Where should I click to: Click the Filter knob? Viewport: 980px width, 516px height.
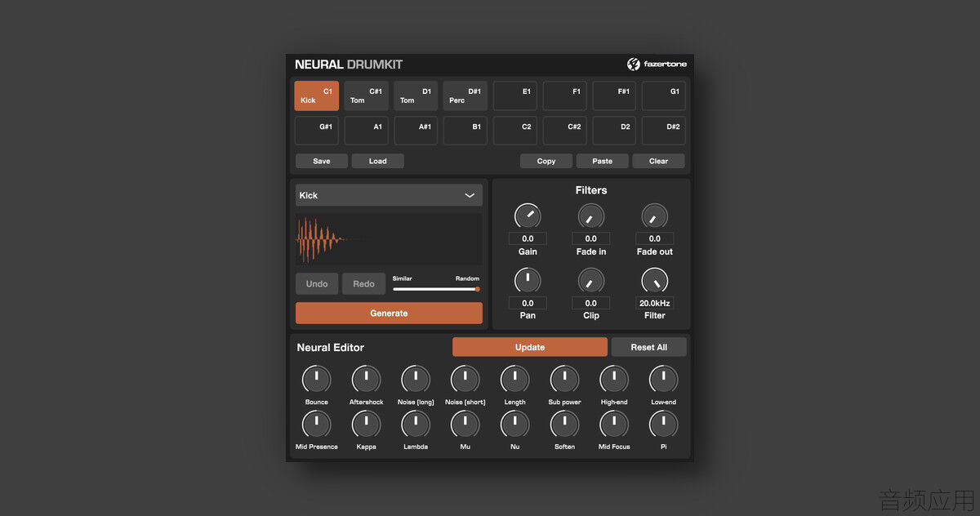655,281
